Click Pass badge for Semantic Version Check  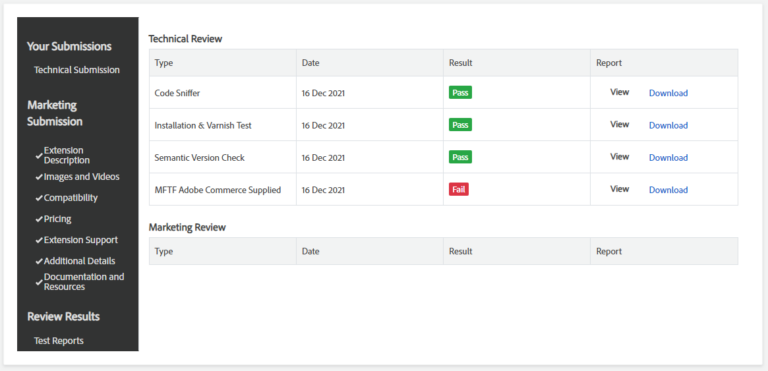point(460,157)
